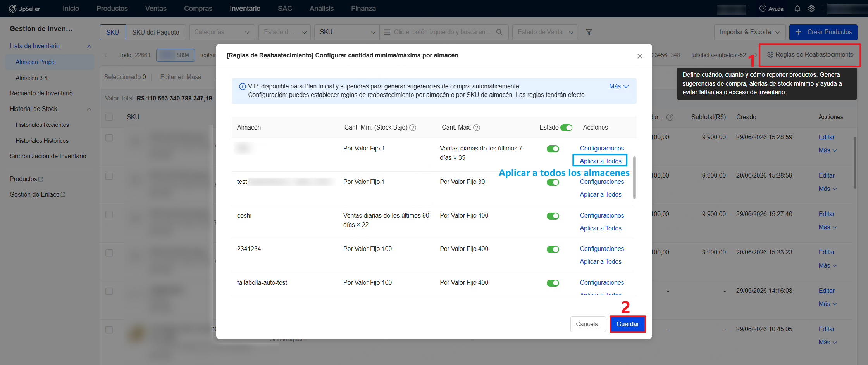The width and height of the screenshot is (868, 365).
Task: Toggle the test warehouse Estado switch
Action: coord(553,182)
